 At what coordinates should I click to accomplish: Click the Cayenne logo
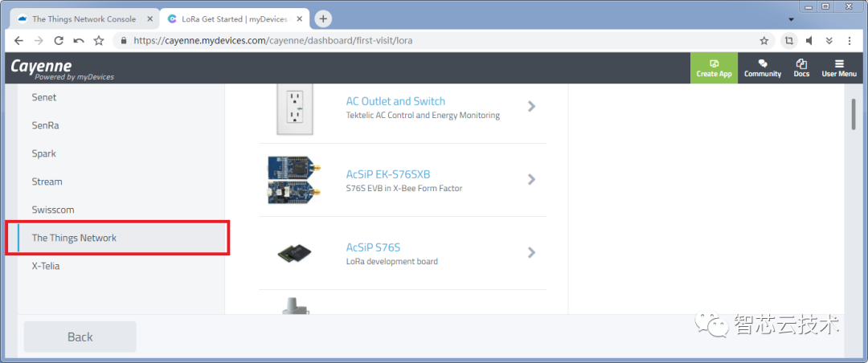[x=62, y=69]
